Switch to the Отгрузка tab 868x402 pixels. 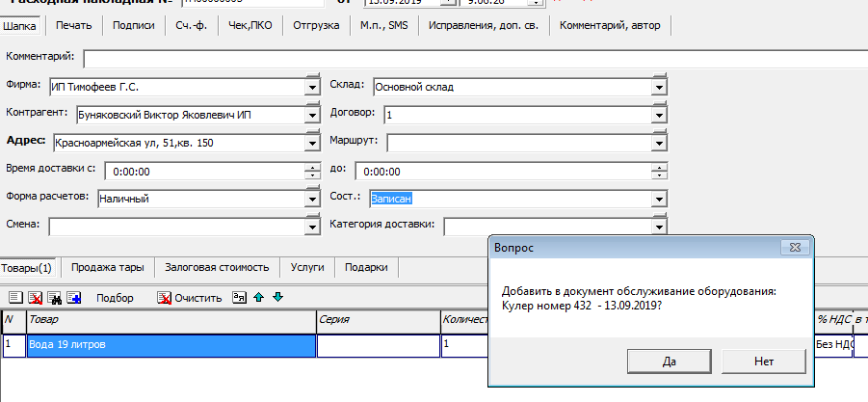tap(315, 26)
